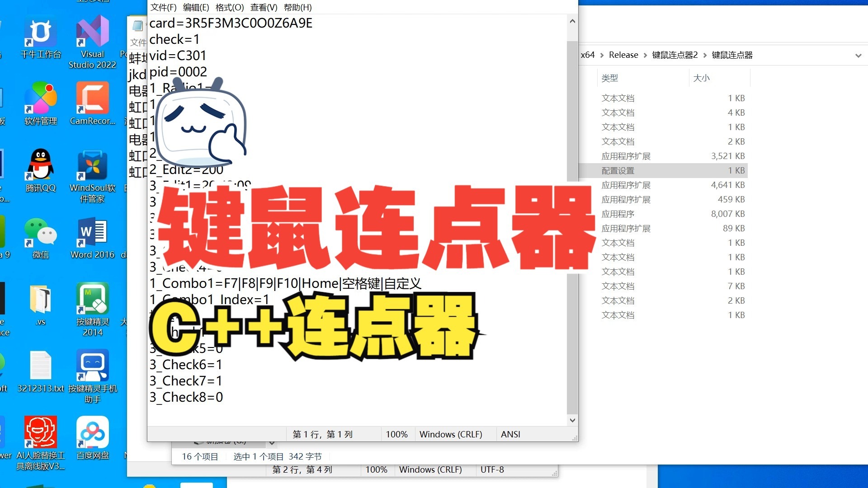868x488 pixels.
Task: Sort Explorer list by 类型 column
Action: 643,78
